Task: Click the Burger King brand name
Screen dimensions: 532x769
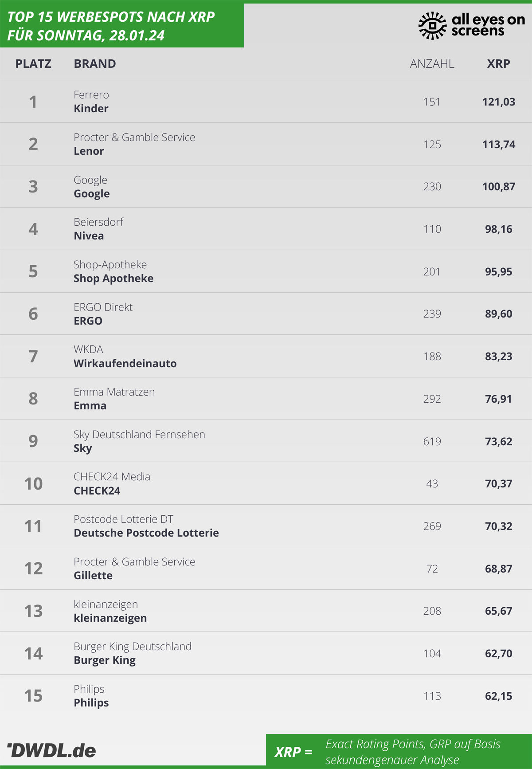Action: tap(105, 660)
